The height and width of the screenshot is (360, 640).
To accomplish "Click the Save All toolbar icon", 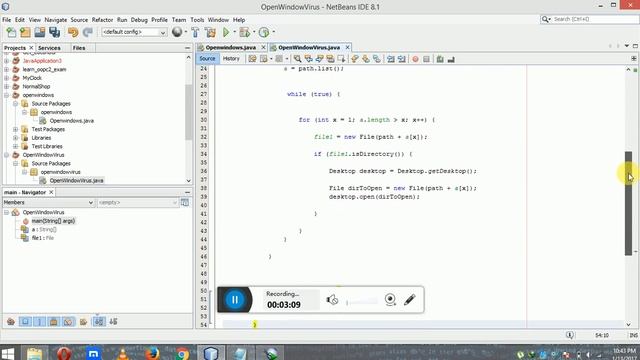I will coord(54,32).
